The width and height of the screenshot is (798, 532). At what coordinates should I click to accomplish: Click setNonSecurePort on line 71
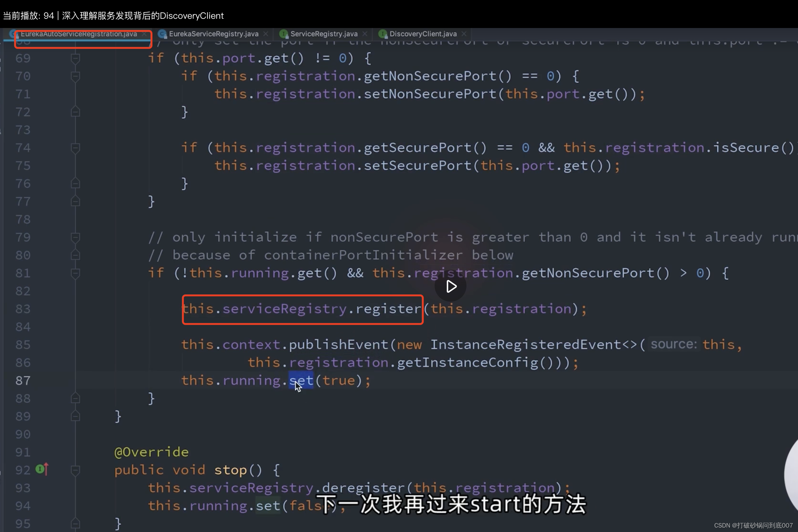click(x=430, y=94)
